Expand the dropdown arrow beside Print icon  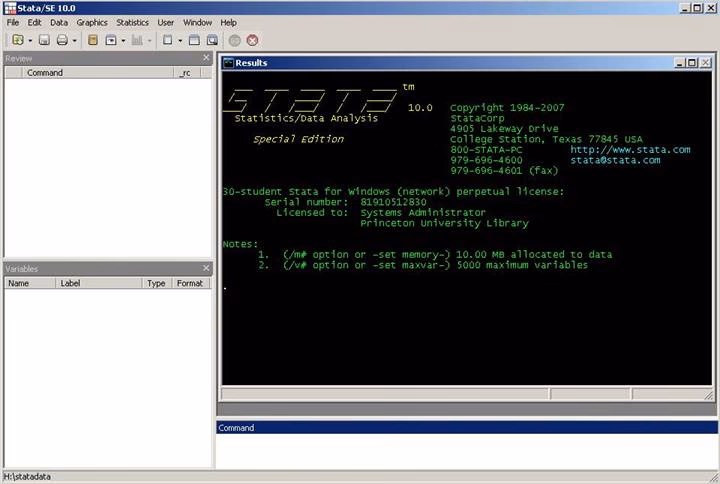point(75,40)
